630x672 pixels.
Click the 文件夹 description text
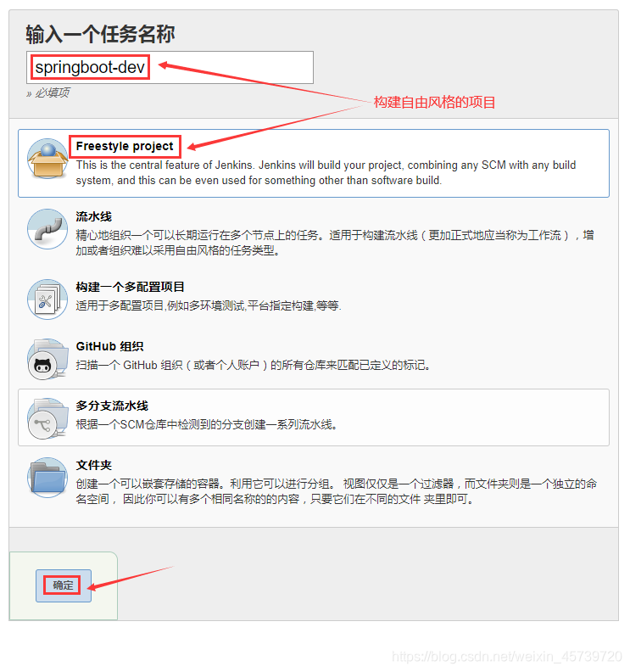pos(337,491)
